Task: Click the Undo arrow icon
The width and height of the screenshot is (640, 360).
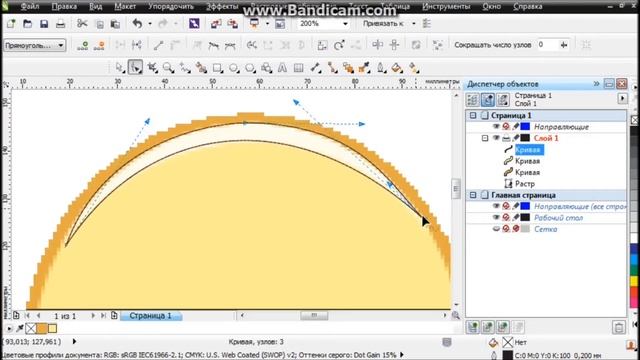Action: [x=137, y=24]
